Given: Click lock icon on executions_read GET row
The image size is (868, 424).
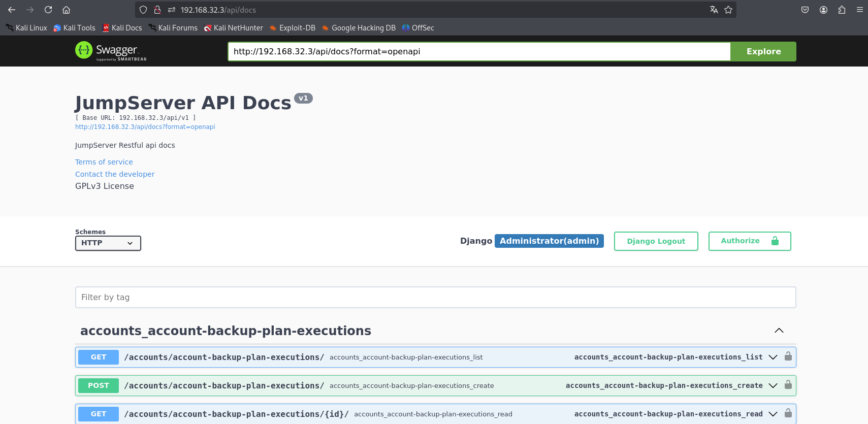Looking at the screenshot, I should coord(788,413).
